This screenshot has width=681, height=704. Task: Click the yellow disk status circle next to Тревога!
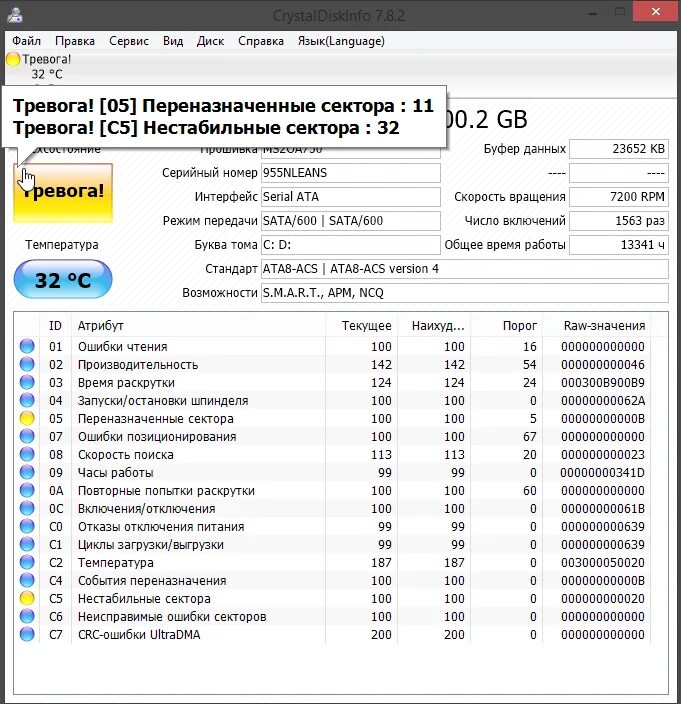pyautogui.click(x=13, y=59)
